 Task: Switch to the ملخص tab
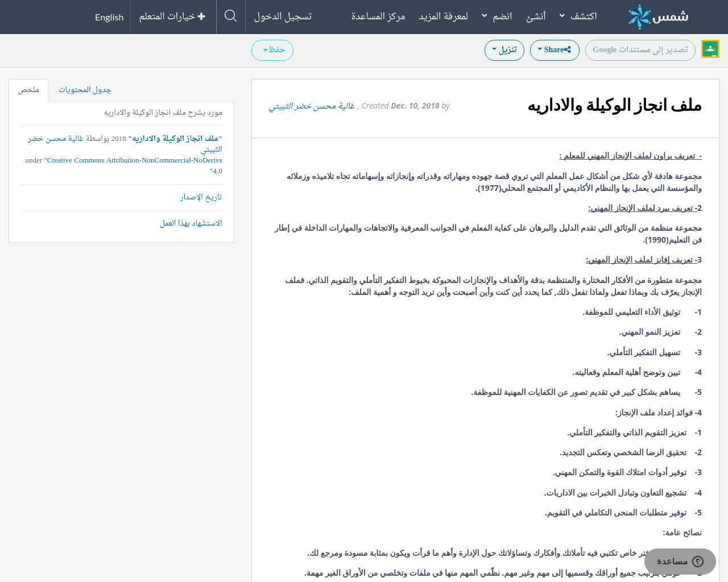[x=28, y=90]
